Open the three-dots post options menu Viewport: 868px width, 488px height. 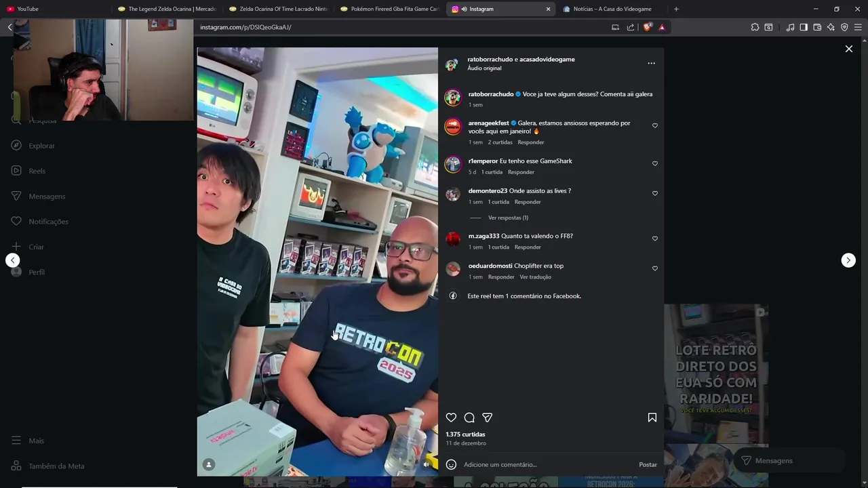coord(651,63)
